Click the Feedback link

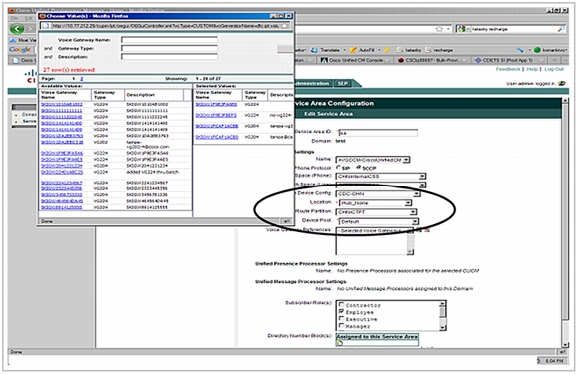(x=508, y=69)
